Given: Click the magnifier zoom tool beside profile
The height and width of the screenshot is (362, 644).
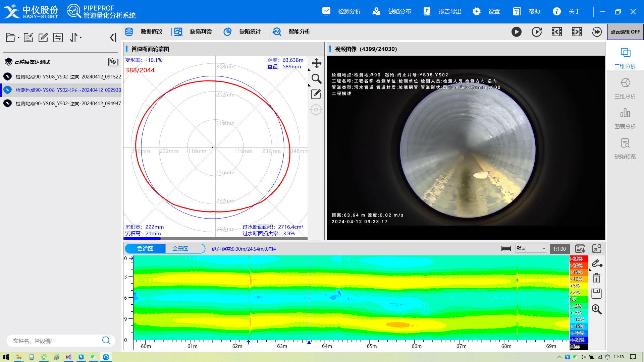Looking at the screenshot, I should tap(316, 79).
